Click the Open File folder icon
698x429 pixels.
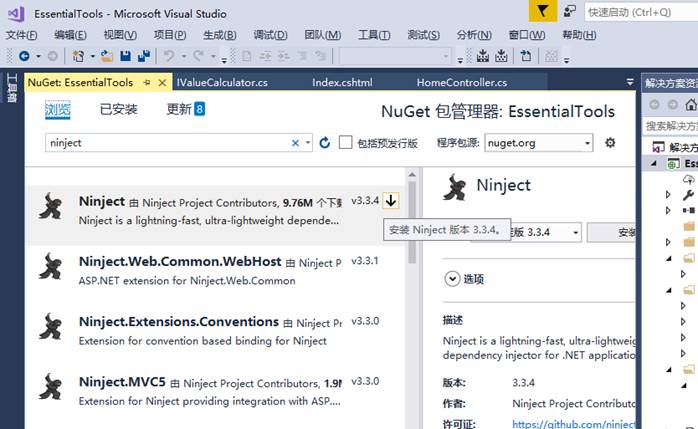tap(107, 56)
